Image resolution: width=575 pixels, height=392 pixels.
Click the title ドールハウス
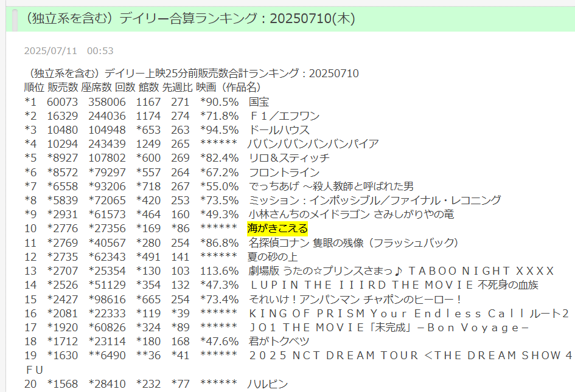tap(279, 130)
